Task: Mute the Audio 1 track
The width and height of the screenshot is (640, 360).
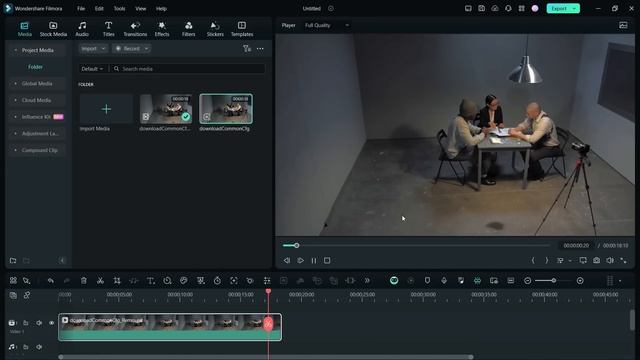Action: [39, 347]
